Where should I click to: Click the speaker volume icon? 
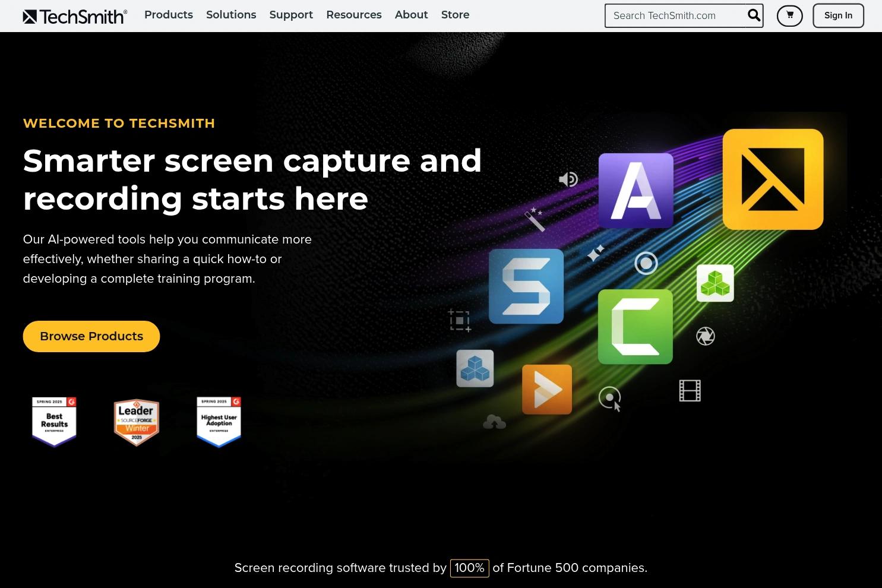[x=568, y=179]
